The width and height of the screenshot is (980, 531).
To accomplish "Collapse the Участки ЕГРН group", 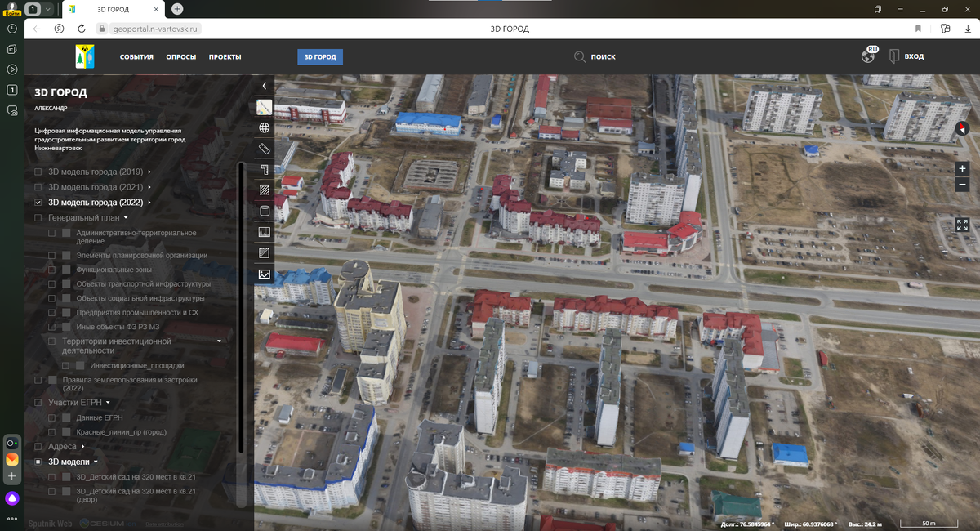I will pos(108,403).
